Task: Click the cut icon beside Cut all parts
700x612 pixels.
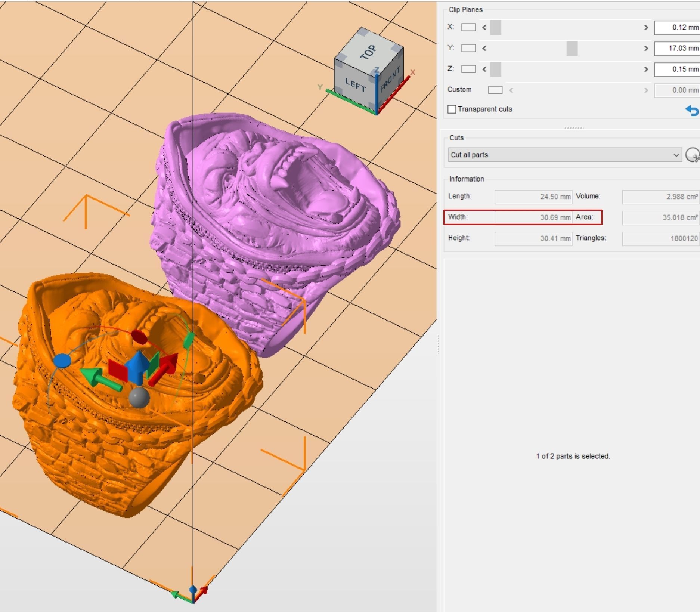Action: (x=693, y=155)
